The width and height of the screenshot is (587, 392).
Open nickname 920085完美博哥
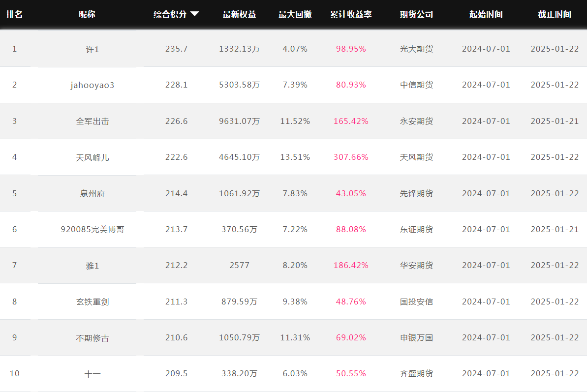[x=93, y=229]
